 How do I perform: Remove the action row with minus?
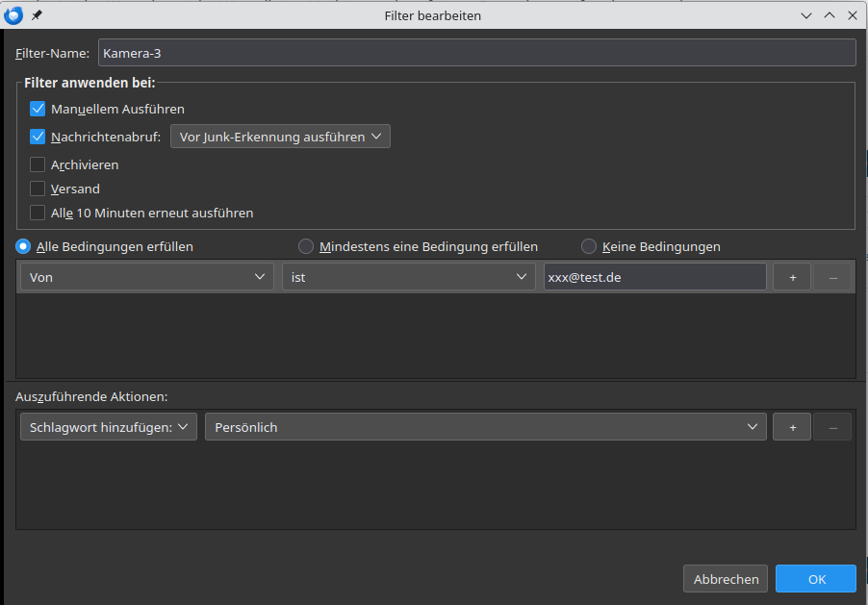tap(832, 427)
